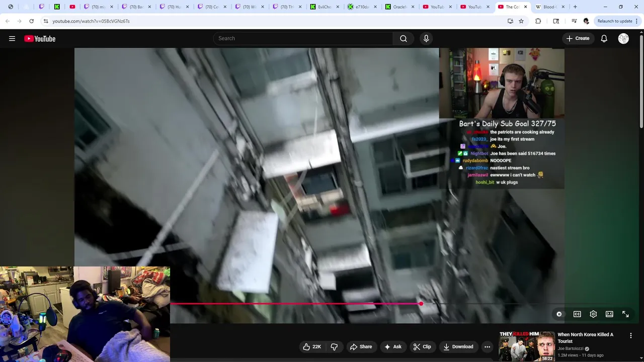This screenshot has width=644, height=362.
Task: Open the media controls icon
Action: pos(574,21)
